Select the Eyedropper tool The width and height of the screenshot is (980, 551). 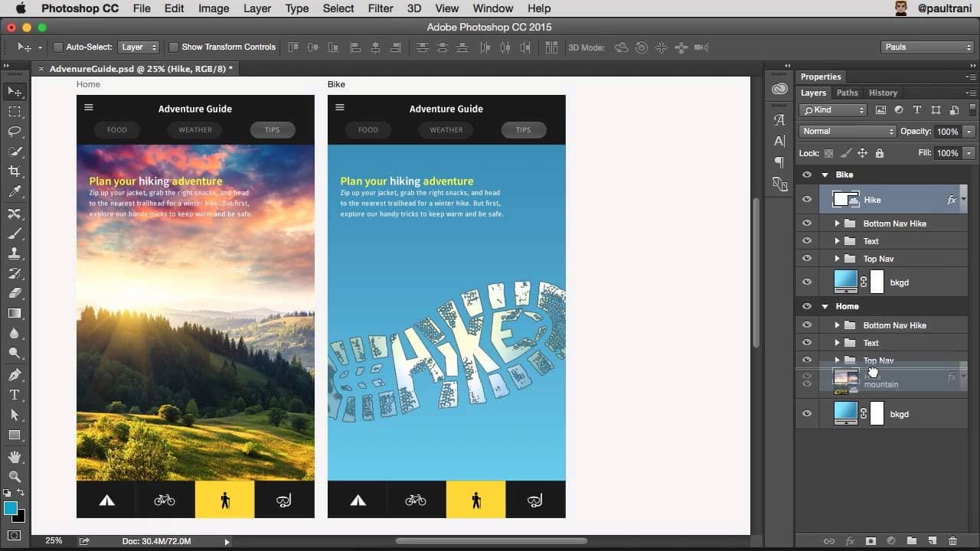coord(15,192)
